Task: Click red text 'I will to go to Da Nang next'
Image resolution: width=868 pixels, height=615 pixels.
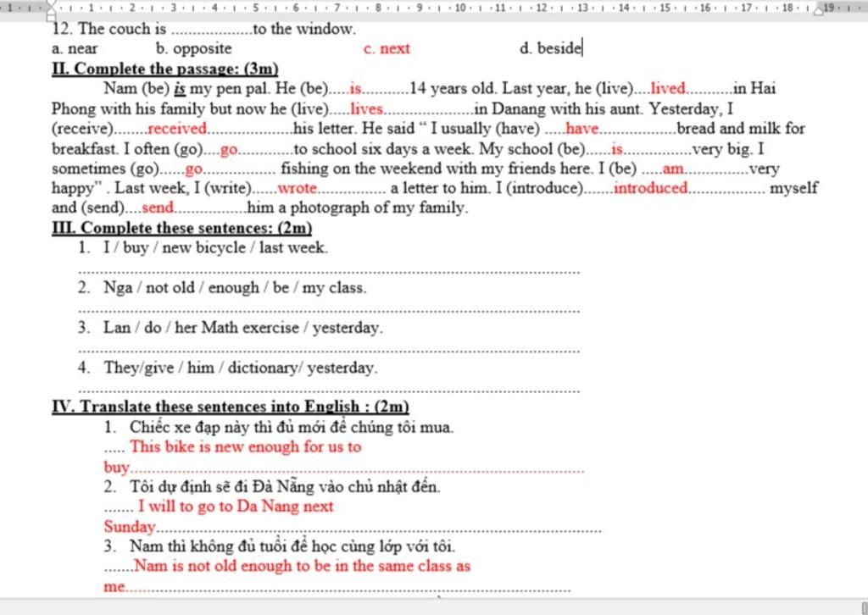Action: point(236,507)
